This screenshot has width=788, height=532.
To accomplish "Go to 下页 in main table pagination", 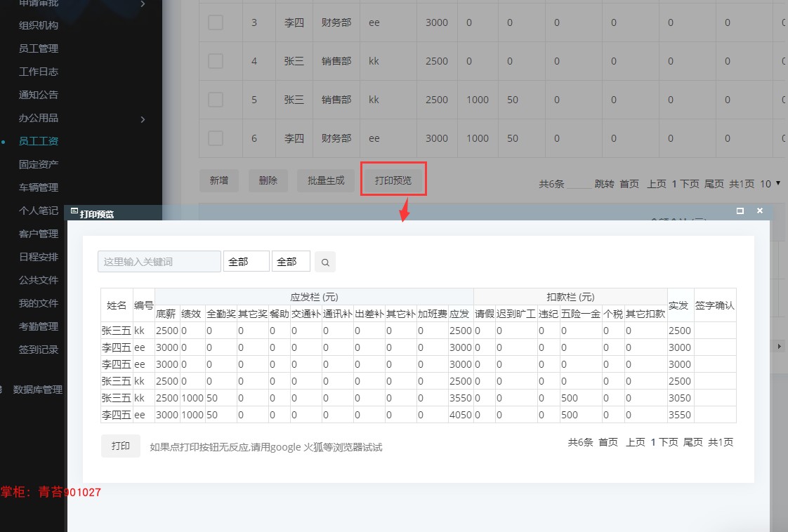I will [x=689, y=184].
